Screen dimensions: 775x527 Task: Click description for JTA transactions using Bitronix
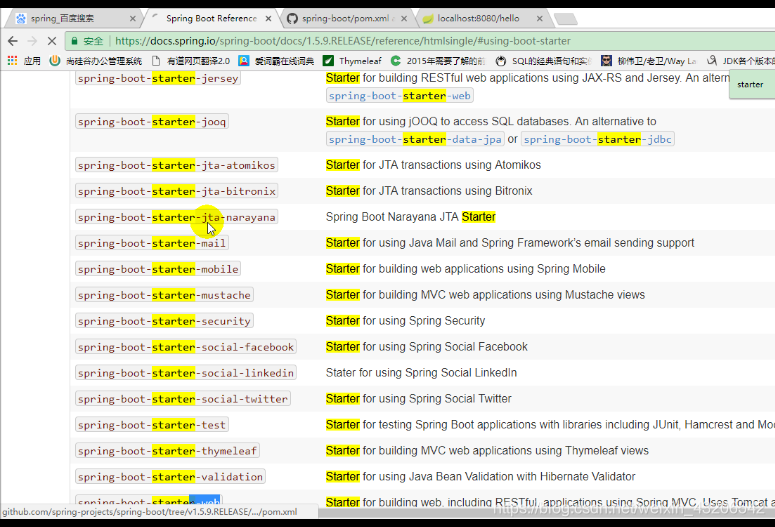pos(429,191)
